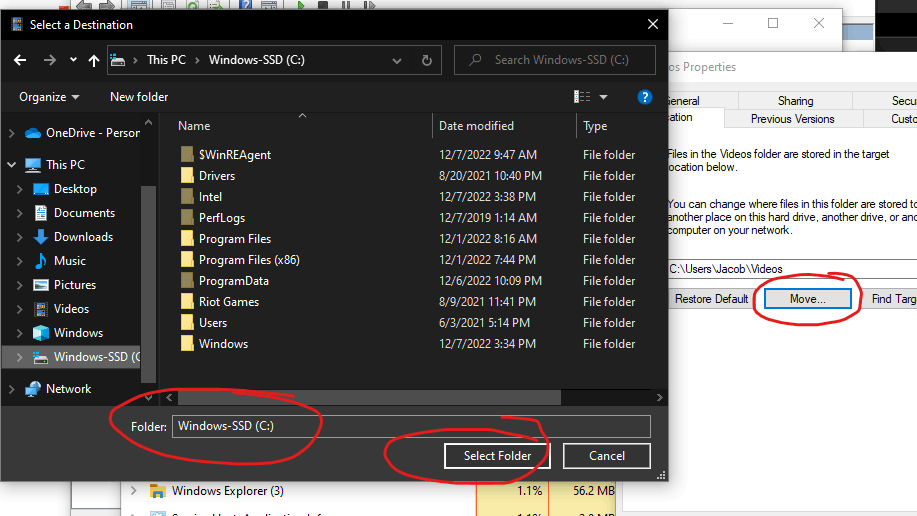Select the PerfLogs folder icon
This screenshot has height=516, width=917.
[x=187, y=218]
